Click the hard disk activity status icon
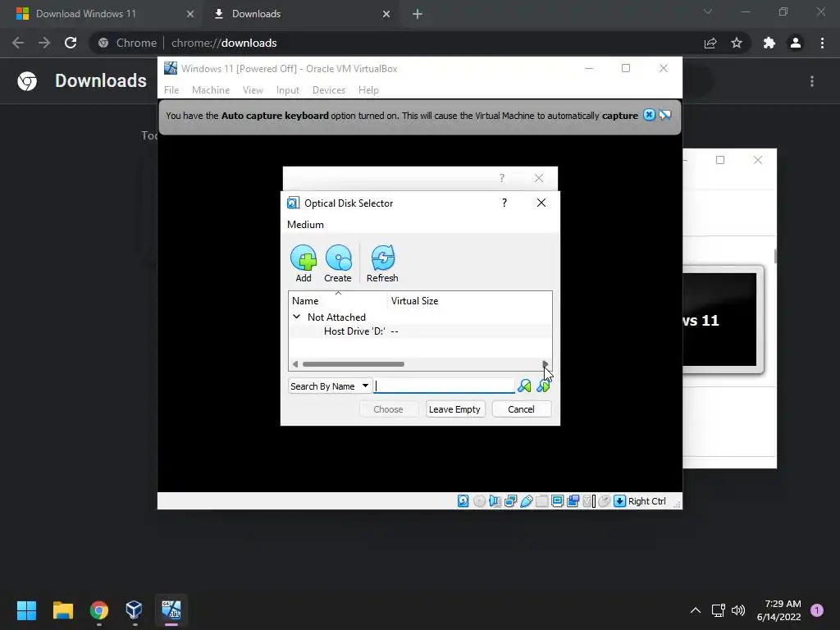 [x=463, y=501]
